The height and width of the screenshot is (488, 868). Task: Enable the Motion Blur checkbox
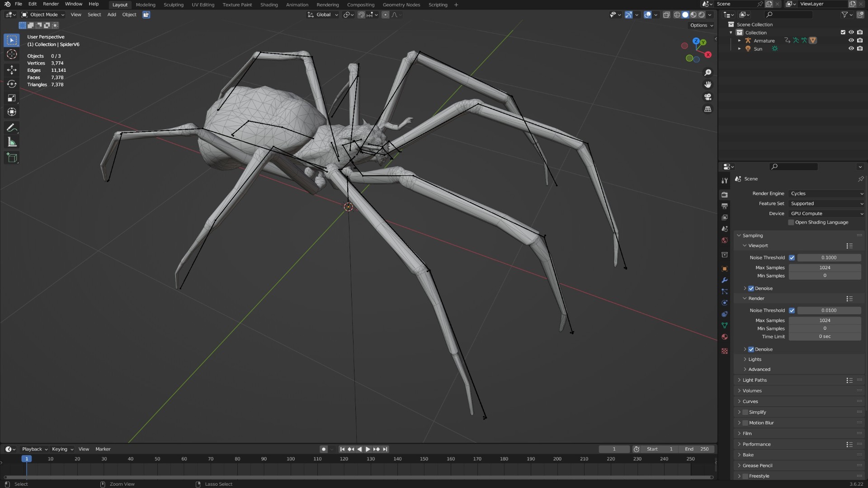(x=745, y=423)
